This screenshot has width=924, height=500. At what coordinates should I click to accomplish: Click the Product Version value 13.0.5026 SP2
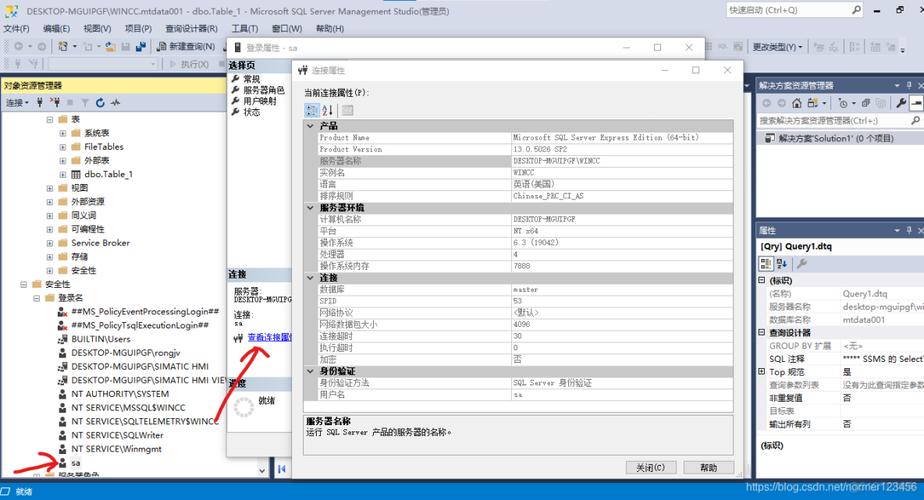[x=622, y=149]
